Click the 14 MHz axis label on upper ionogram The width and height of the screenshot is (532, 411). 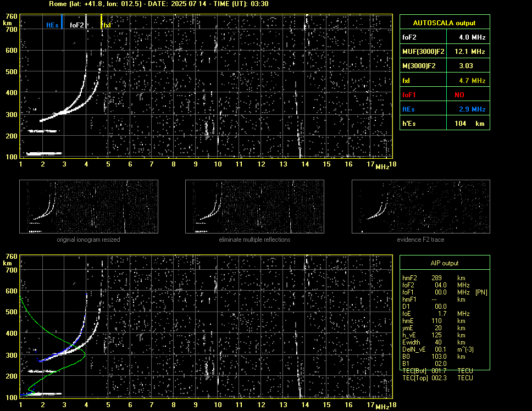(305, 164)
